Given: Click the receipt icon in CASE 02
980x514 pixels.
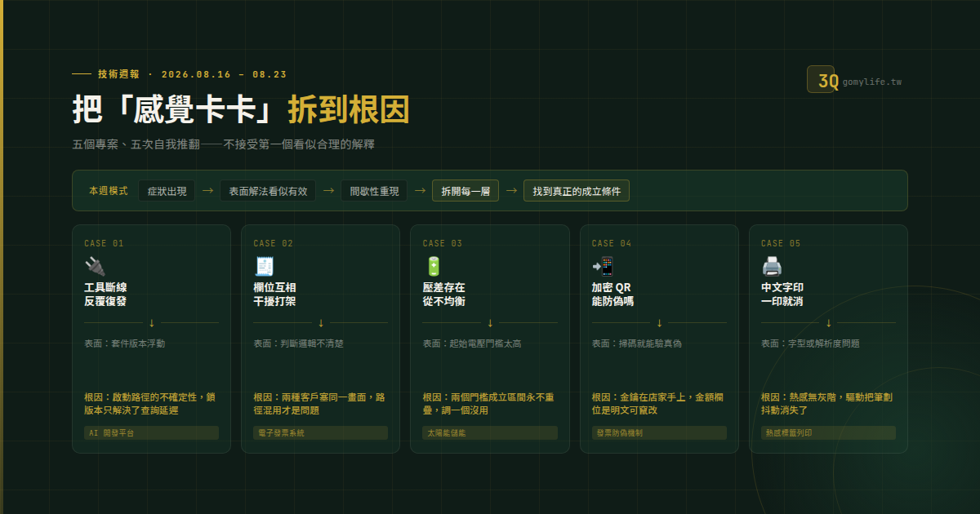Looking at the screenshot, I should (x=264, y=266).
